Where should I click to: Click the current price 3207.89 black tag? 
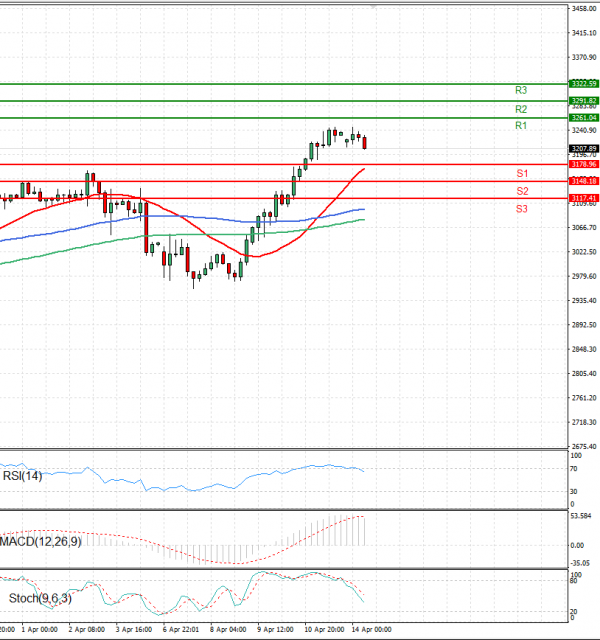click(x=583, y=148)
